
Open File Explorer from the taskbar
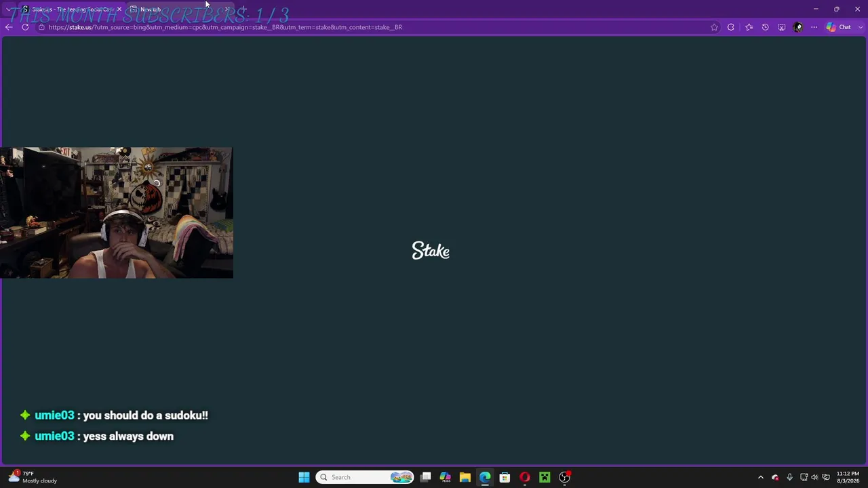(465, 477)
